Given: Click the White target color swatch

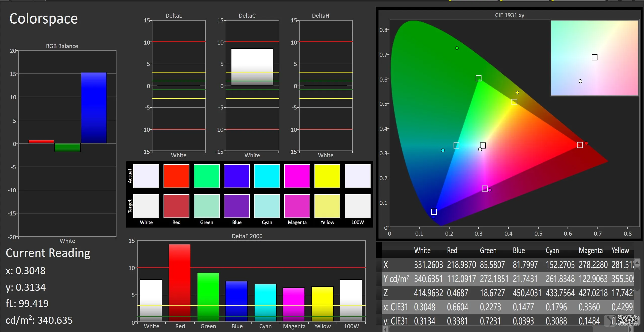Looking at the screenshot, I should pos(146,206).
